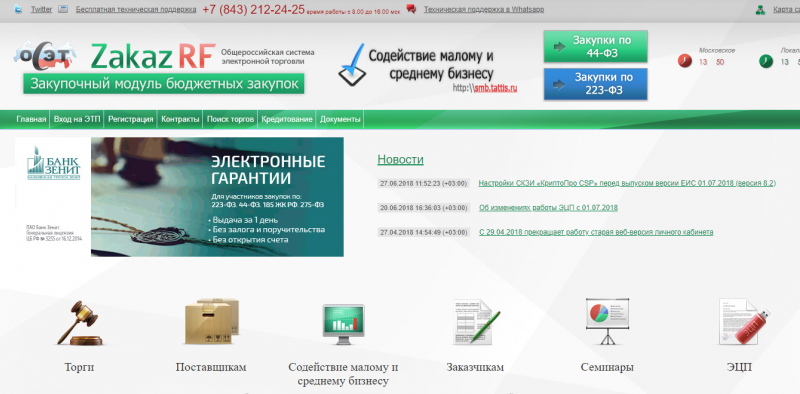800x394 pixels.
Task: Select Поиск торгов in navigation bar
Action: 230,119
